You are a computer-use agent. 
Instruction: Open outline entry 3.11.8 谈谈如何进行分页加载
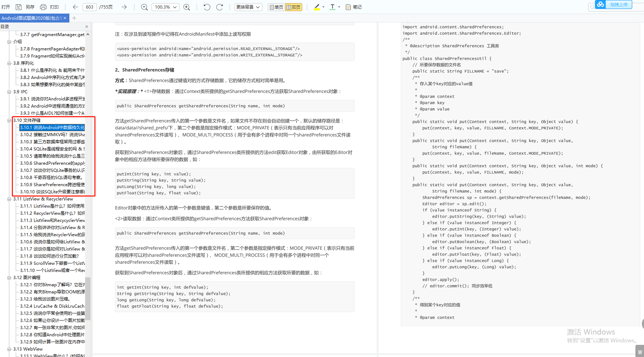click(49, 256)
